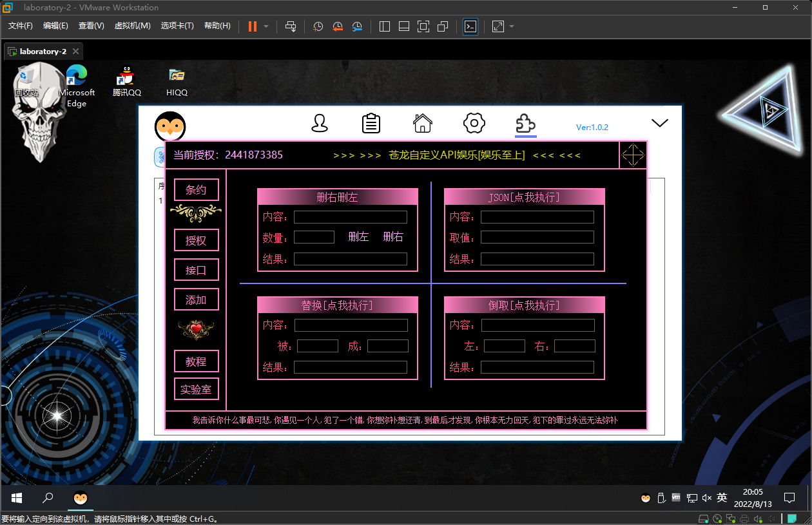Expand the stretch display dropdown arrow
Image resolution: width=812 pixels, height=525 pixels.
pos(512,26)
